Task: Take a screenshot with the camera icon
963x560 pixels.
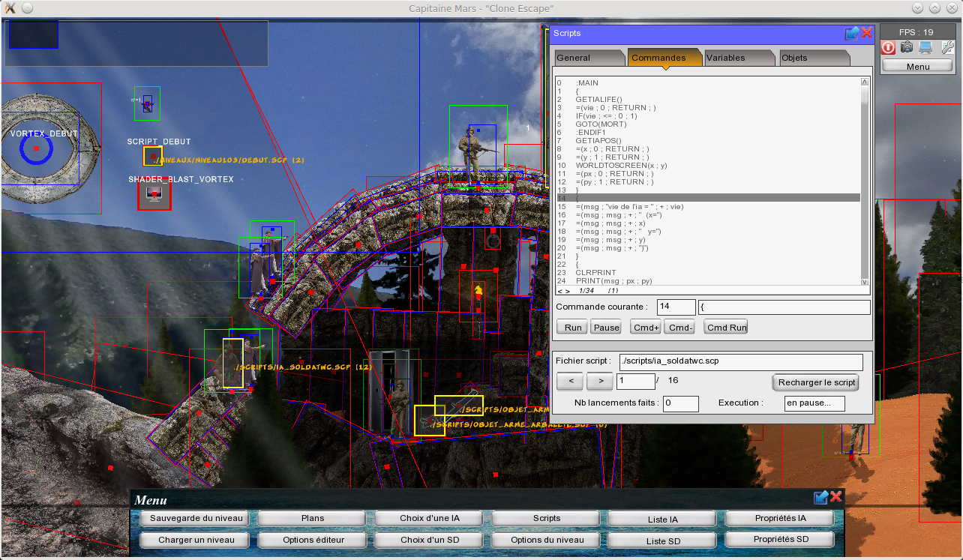Action: click(907, 47)
